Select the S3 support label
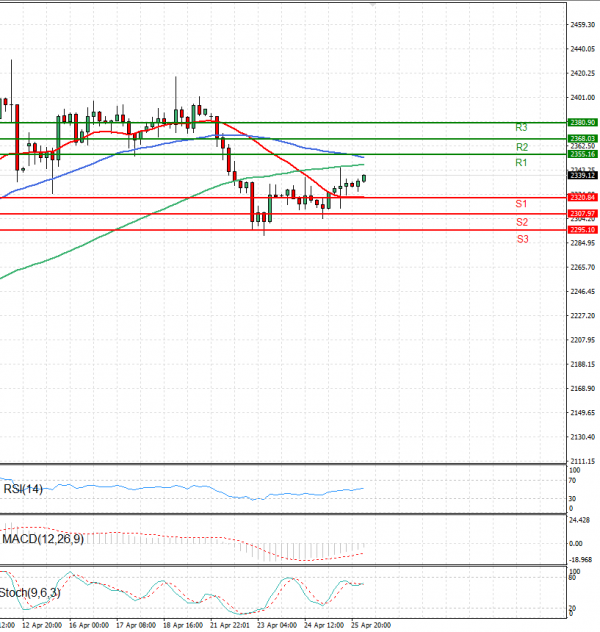The height and width of the screenshot is (632, 600). tap(522, 239)
